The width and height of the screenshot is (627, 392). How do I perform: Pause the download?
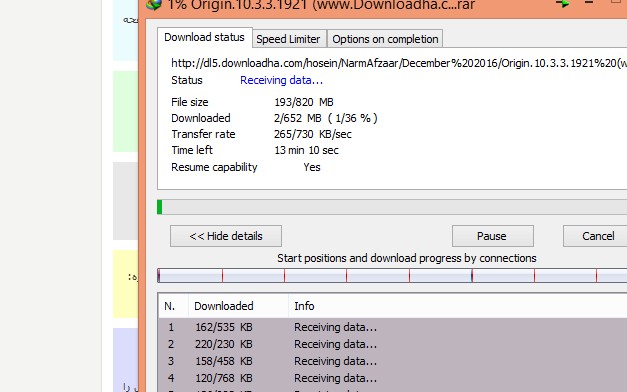click(x=493, y=236)
